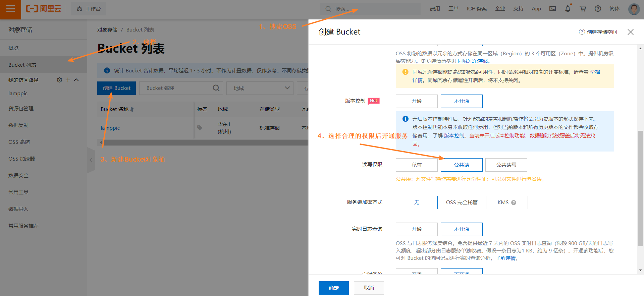Set read/write permission to 公共读写
This screenshot has height=296, width=644.
pos(506,165)
